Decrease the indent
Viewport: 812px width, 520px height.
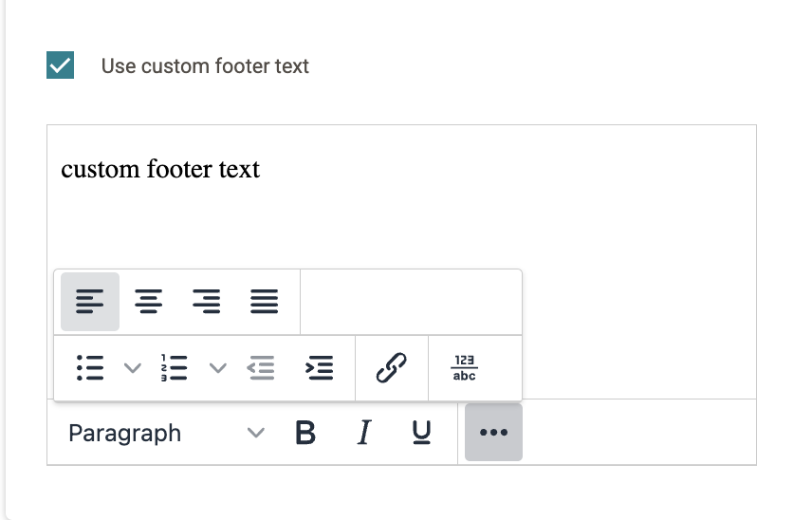262,368
